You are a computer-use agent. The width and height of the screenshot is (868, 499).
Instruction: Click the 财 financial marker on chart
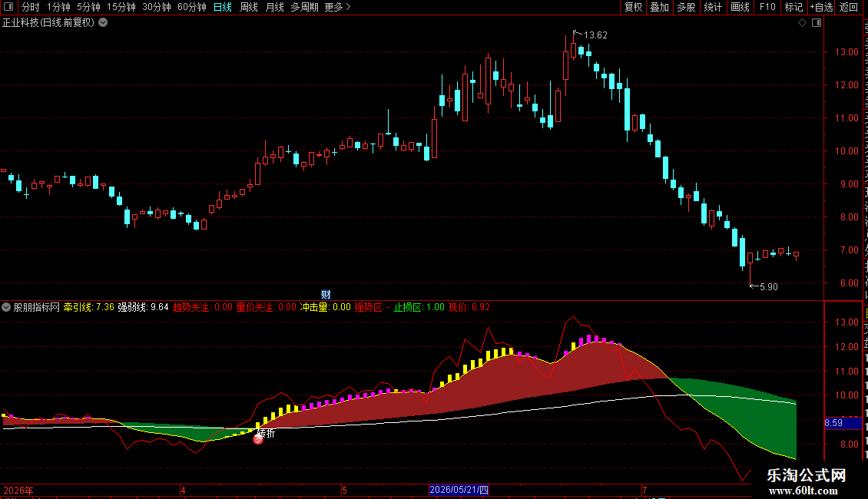[x=326, y=294]
